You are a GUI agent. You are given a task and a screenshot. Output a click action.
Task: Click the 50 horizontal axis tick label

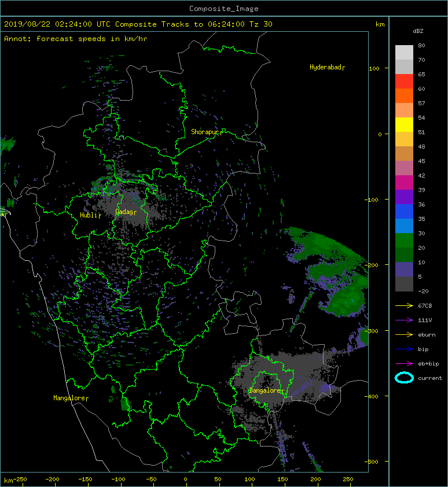(218, 479)
